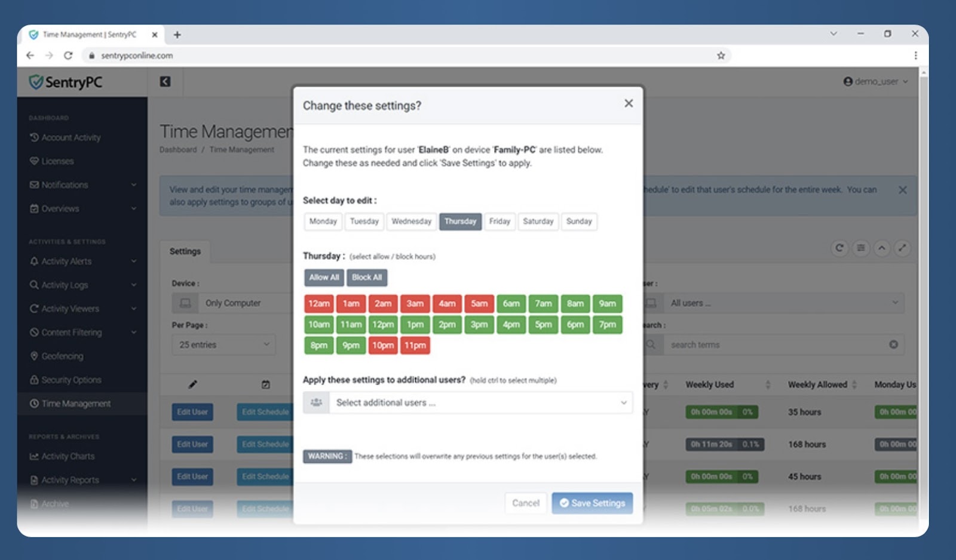
Task: Click the list options icon in the panel toolbar
Action: [861, 248]
